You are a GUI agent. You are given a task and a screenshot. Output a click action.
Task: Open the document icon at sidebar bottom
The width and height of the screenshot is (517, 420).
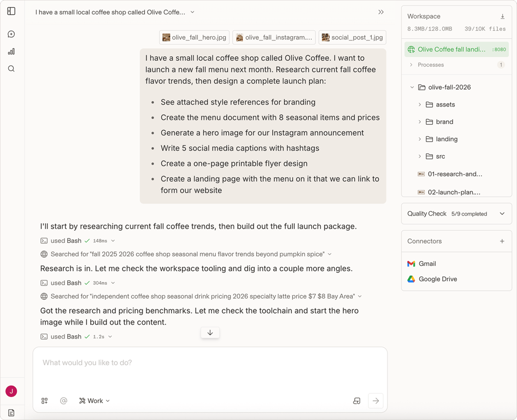point(11,413)
